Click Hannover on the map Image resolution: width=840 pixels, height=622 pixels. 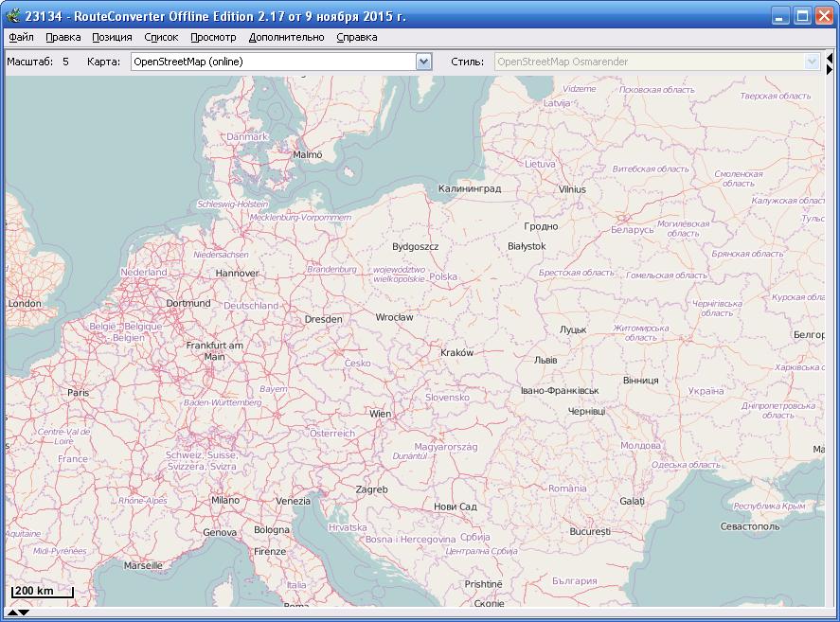coord(237,274)
